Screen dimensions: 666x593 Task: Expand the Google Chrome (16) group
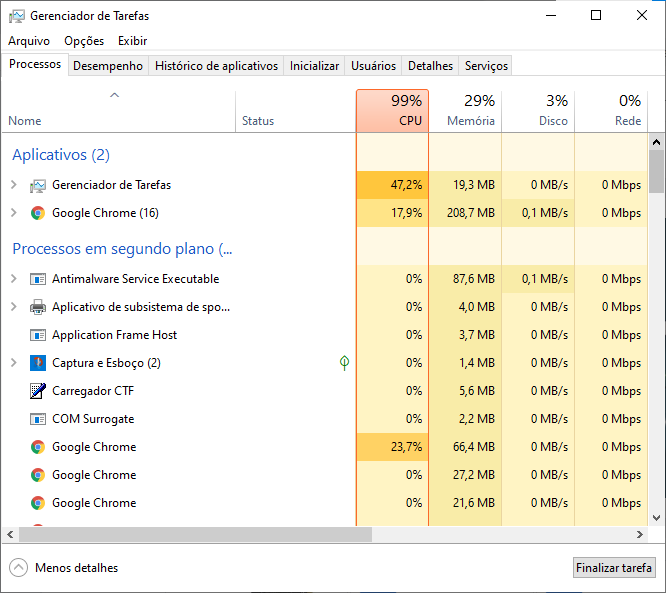tap(14, 213)
